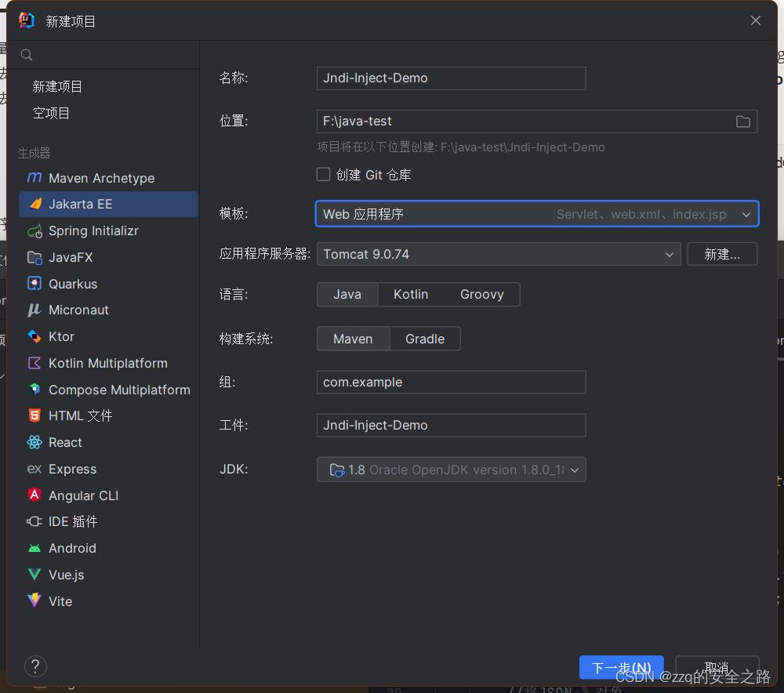This screenshot has height=693, width=784.
Task: Click the Maven Archetype generator icon
Action: coord(34,177)
